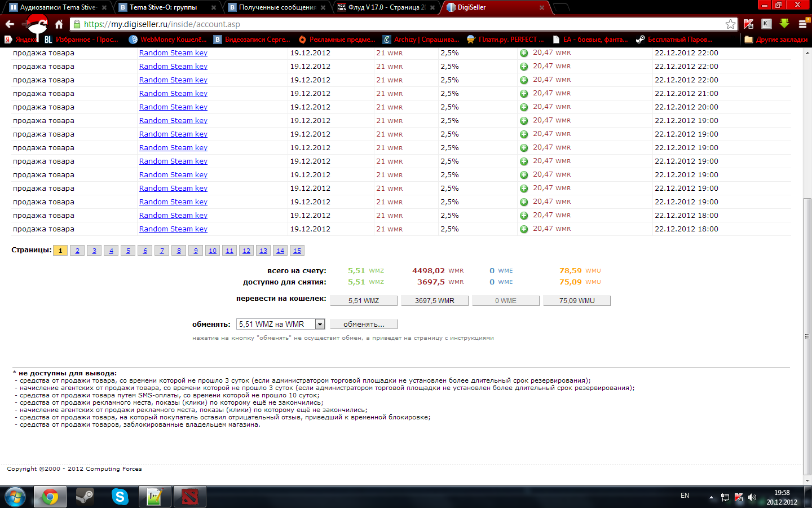This screenshot has height=508, width=812.
Task: Open Skype from the taskbar
Action: click(x=120, y=497)
